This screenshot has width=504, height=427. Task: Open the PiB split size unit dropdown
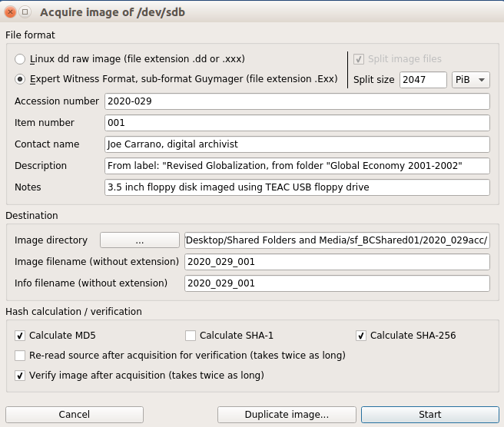[470, 80]
